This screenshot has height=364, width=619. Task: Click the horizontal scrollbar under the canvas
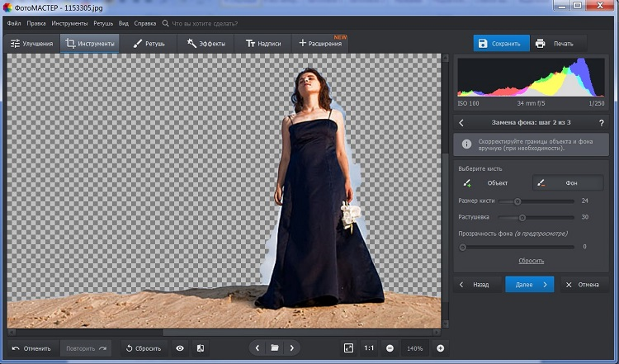coord(224,333)
